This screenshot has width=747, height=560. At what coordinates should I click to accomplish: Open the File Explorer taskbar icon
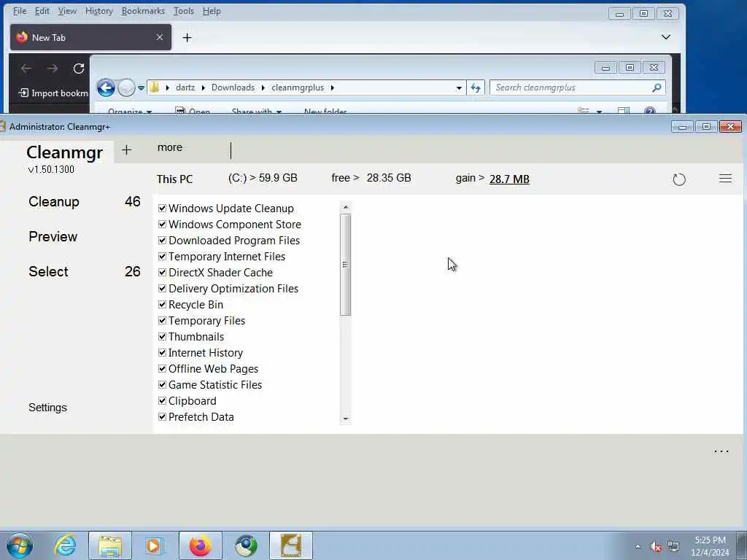[x=110, y=545]
